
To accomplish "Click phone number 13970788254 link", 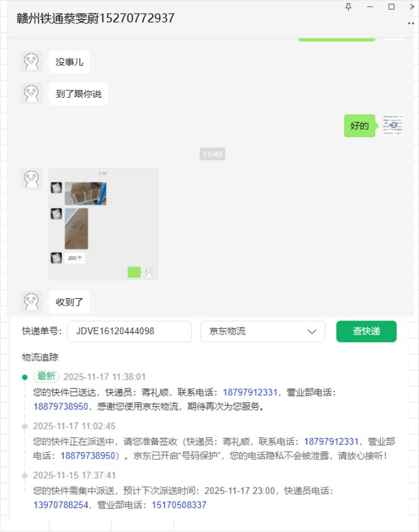I will tap(61, 505).
